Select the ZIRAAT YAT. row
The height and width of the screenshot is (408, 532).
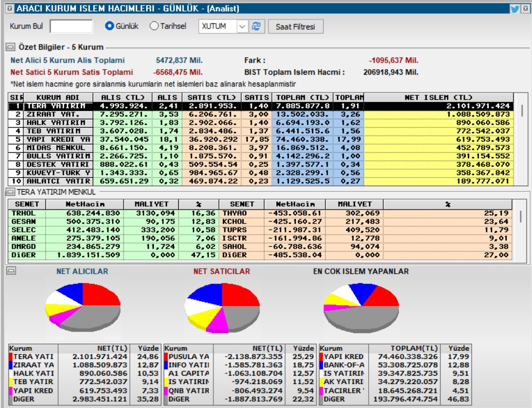[x=261, y=114]
